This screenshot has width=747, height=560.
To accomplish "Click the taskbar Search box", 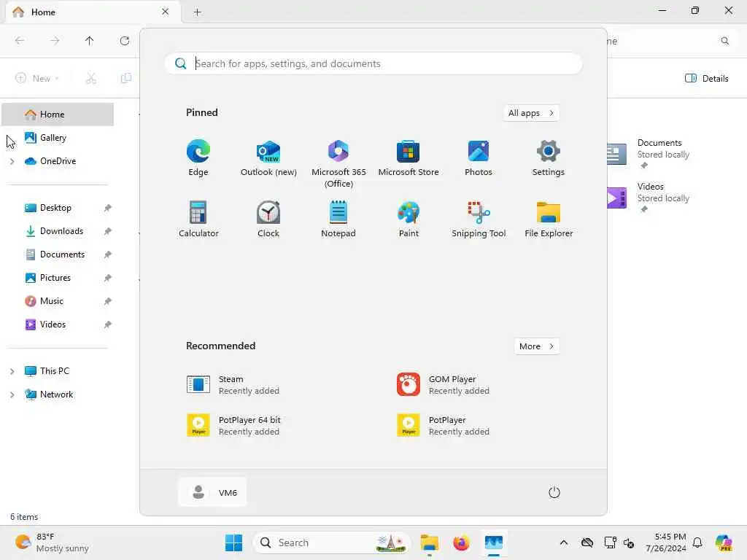I will [332, 542].
